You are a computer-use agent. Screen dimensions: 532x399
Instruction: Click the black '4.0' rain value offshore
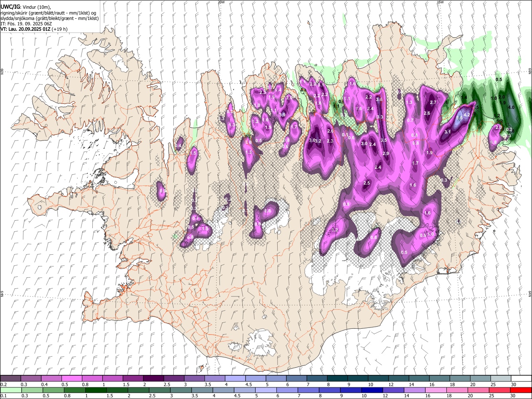(x=511, y=107)
